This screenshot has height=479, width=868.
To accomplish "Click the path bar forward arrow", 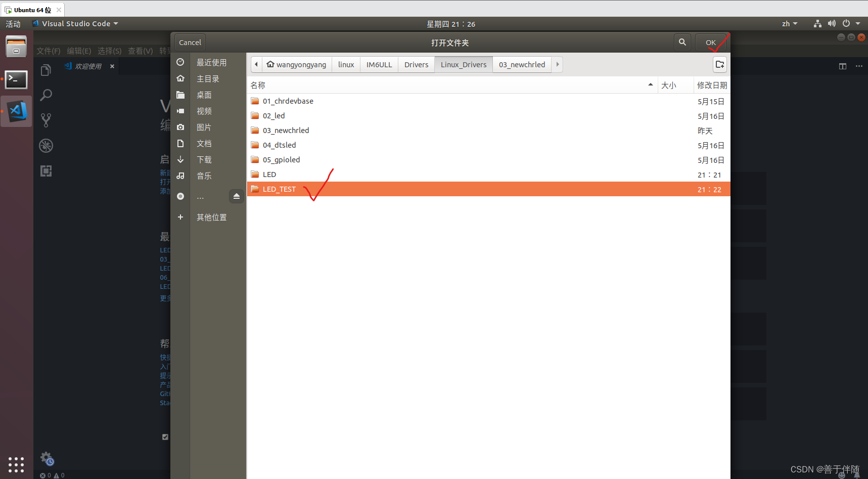I will coord(557,64).
